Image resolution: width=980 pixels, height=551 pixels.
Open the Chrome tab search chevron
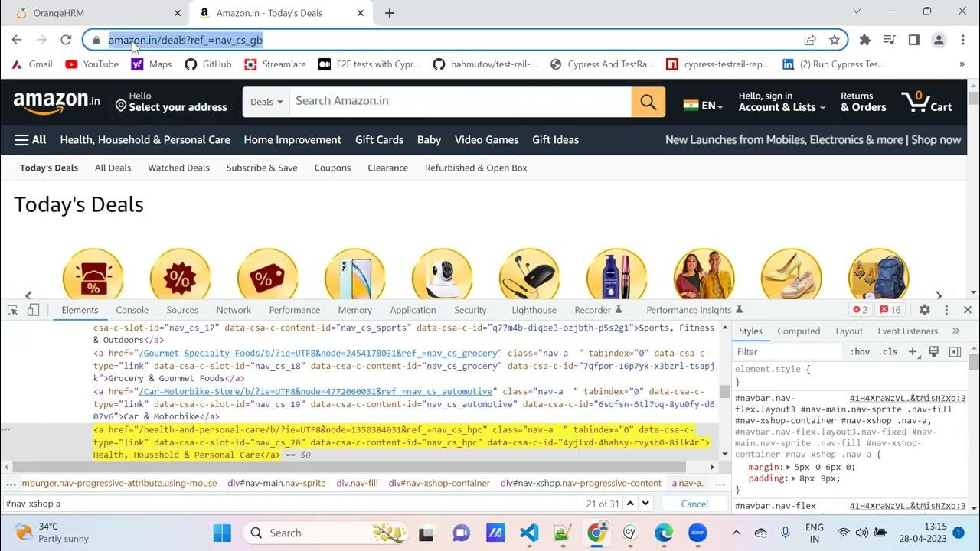pyautogui.click(x=857, y=11)
